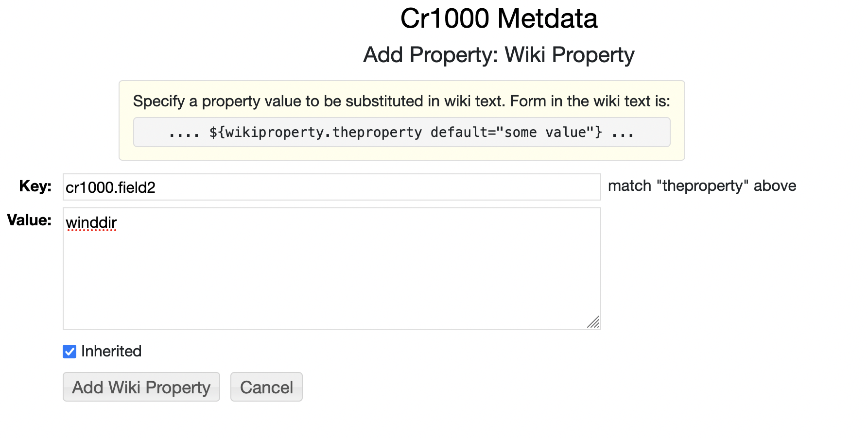Click "Wiki Property" in the subtitle heading
The width and height of the screenshot is (868, 438).
tap(570, 55)
